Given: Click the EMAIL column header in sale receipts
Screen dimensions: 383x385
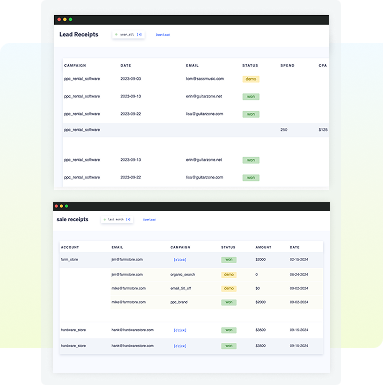Looking at the screenshot, I should [117, 247].
